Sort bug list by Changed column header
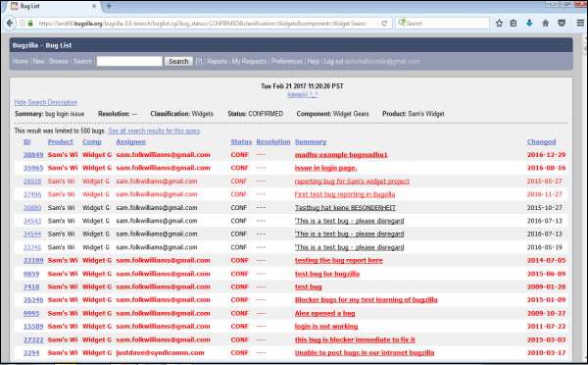This screenshot has width=588, height=365. 541,142
